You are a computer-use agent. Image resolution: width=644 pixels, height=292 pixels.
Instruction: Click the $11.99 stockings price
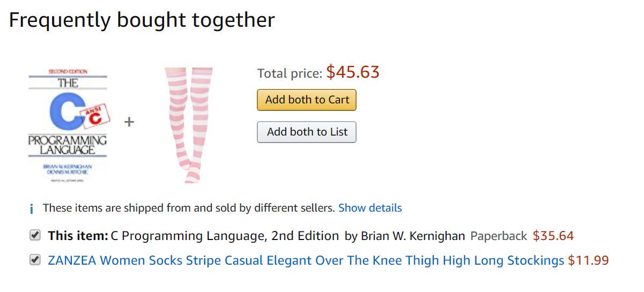point(588,261)
